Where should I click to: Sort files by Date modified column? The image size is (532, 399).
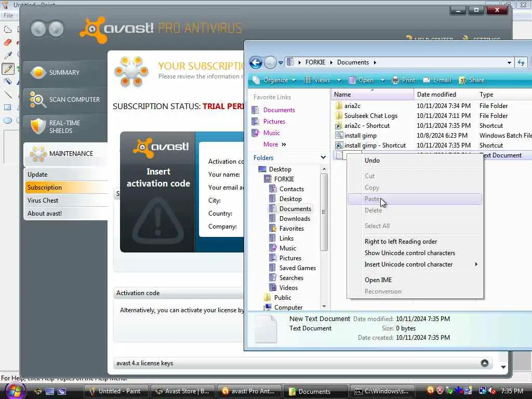pyautogui.click(x=445, y=95)
